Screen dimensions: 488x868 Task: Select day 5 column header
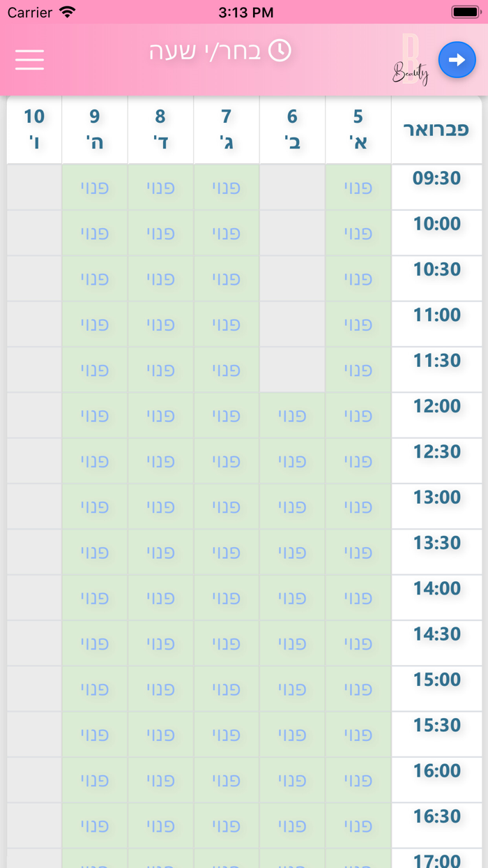tap(358, 130)
